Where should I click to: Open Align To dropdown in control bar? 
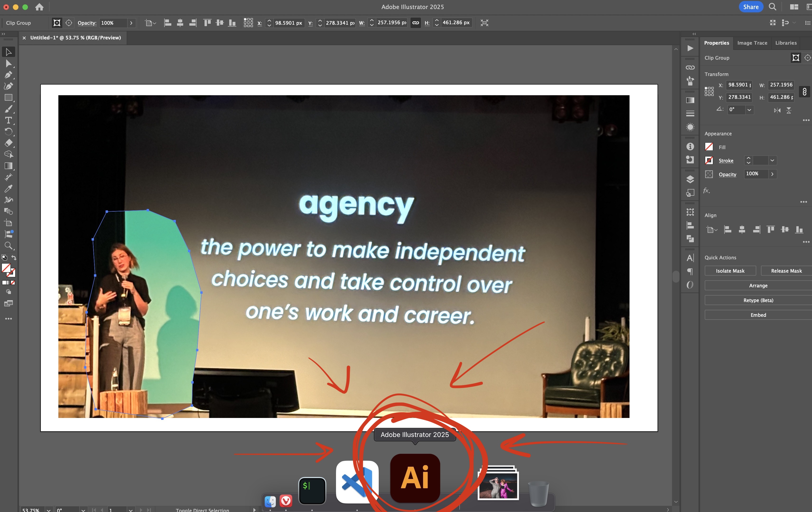pyautogui.click(x=150, y=23)
